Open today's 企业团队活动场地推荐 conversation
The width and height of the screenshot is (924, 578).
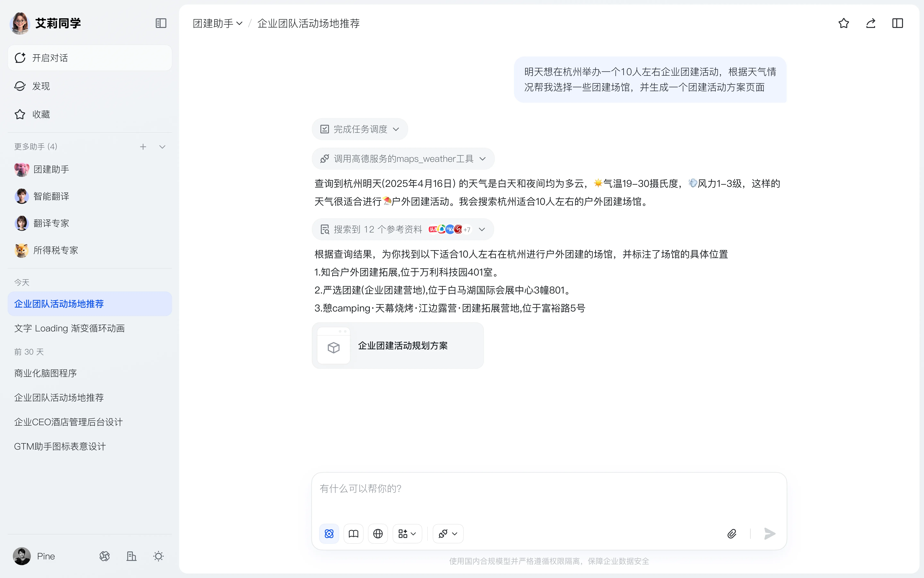click(x=90, y=304)
